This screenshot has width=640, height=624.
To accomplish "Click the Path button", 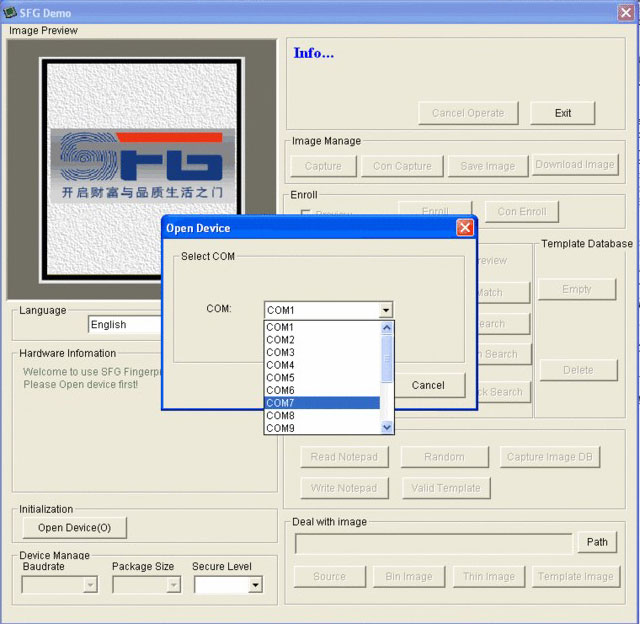I will [x=597, y=542].
